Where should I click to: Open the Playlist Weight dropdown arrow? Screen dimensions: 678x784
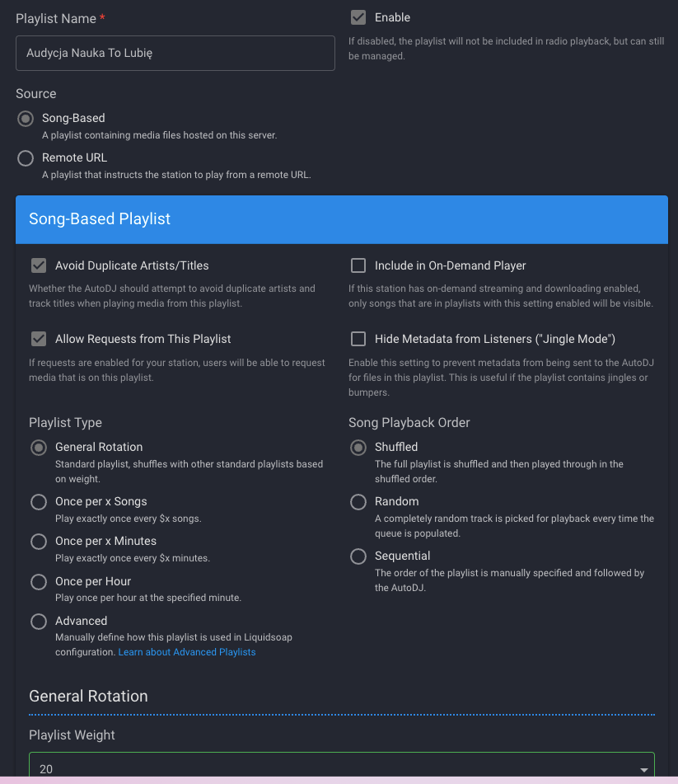click(644, 770)
